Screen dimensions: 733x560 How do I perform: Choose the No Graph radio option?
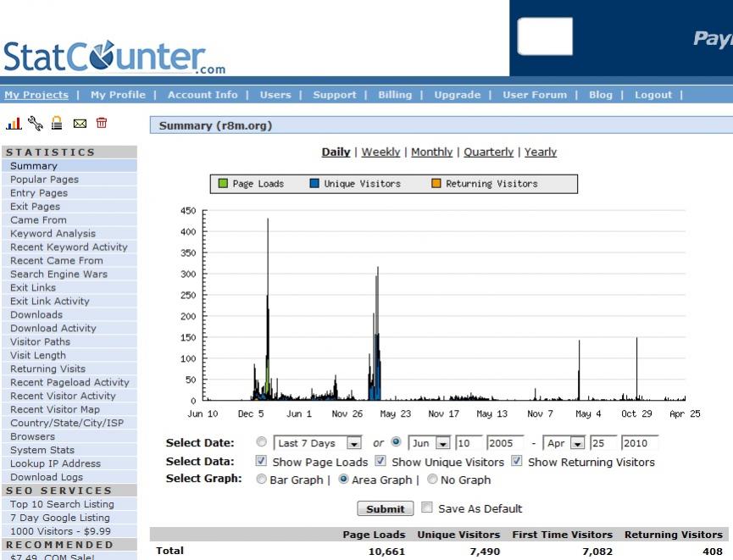(x=432, y=479)
